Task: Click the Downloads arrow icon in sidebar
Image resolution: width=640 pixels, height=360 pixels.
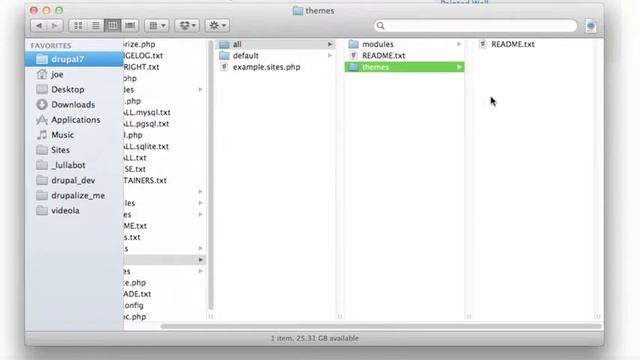Action: coord(42,104)
